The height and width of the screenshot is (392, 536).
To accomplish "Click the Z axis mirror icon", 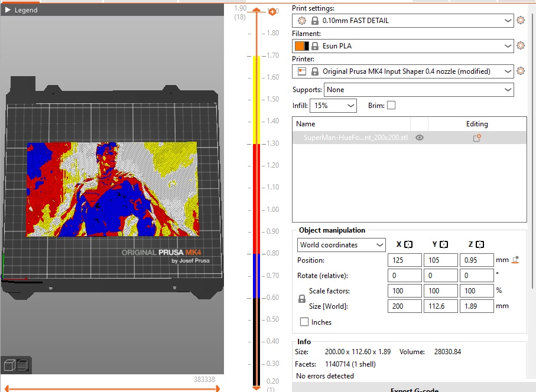I will pyautogui.click(x=480, y=244).
